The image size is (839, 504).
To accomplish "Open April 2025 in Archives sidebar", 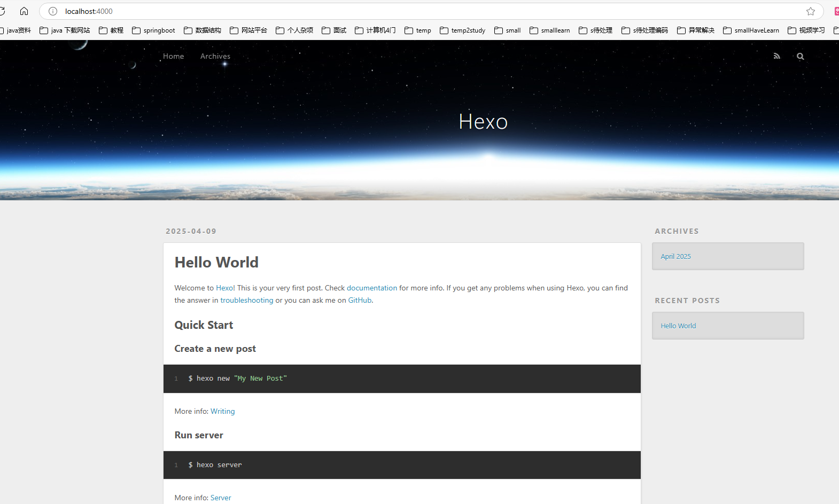I will click(675, 256).
